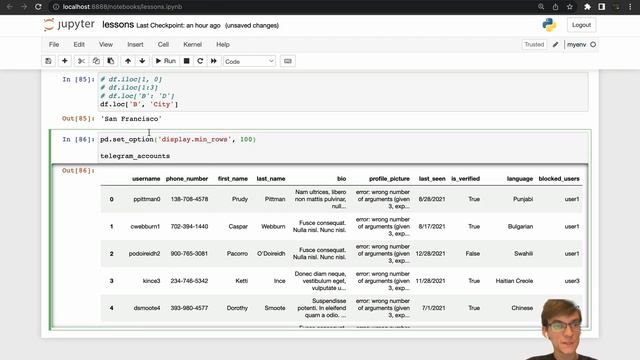Click phone number 702-394-1440
This screenshot has height=360, width=640.
[x=189, y=227]
